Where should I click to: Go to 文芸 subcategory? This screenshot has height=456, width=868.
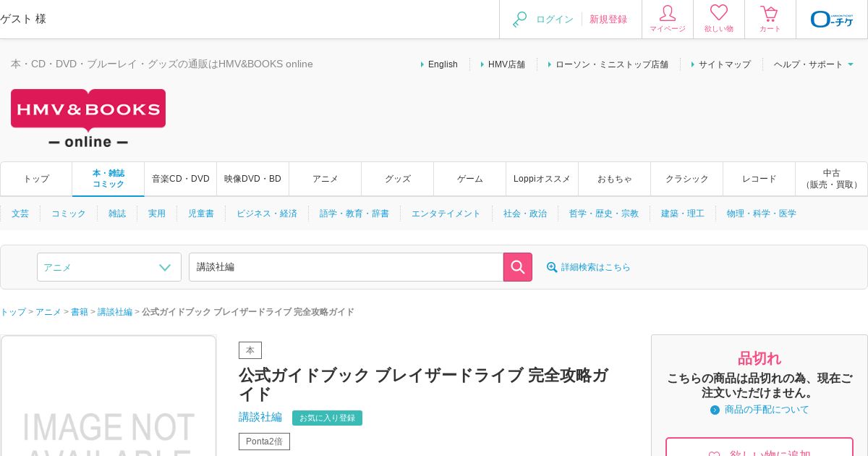(20, 214)
